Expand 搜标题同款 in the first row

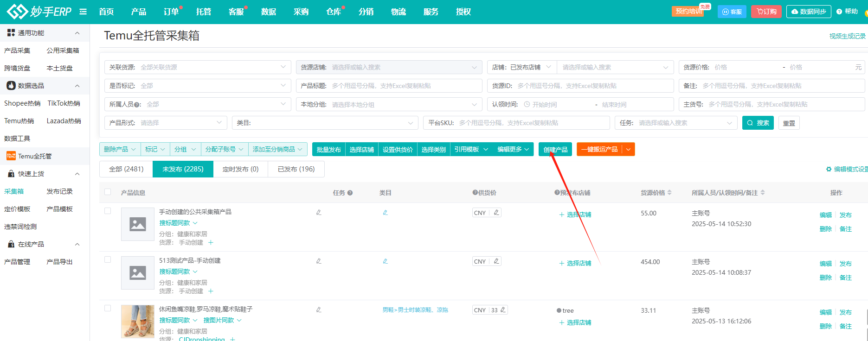(x=179, y=223)
